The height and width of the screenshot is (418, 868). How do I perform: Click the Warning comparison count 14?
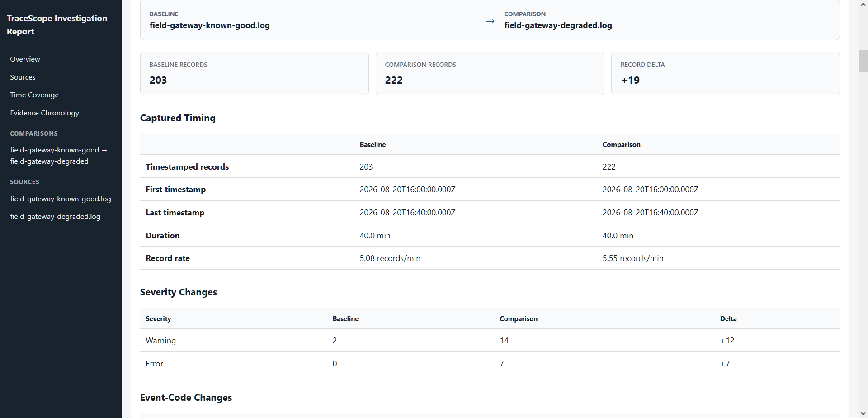coord(504,341)
